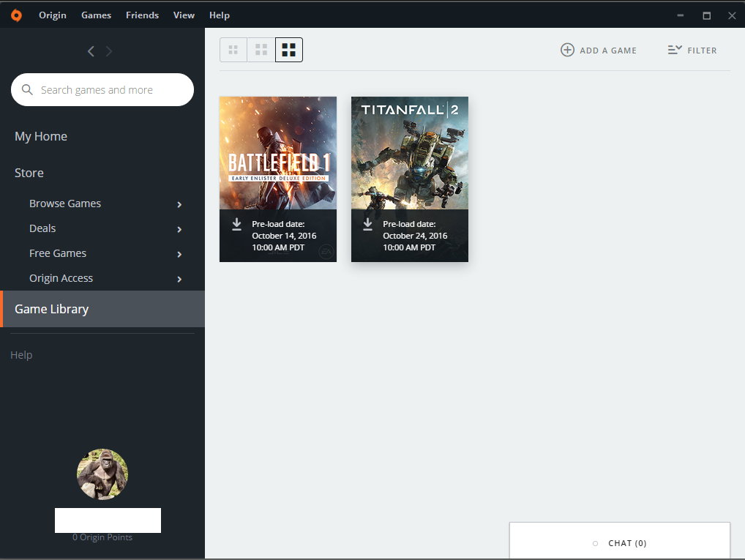The width and height of the screenshot is (745, 560).
Task: Select Browse Games in sidebar
Action: pos(65,204)
